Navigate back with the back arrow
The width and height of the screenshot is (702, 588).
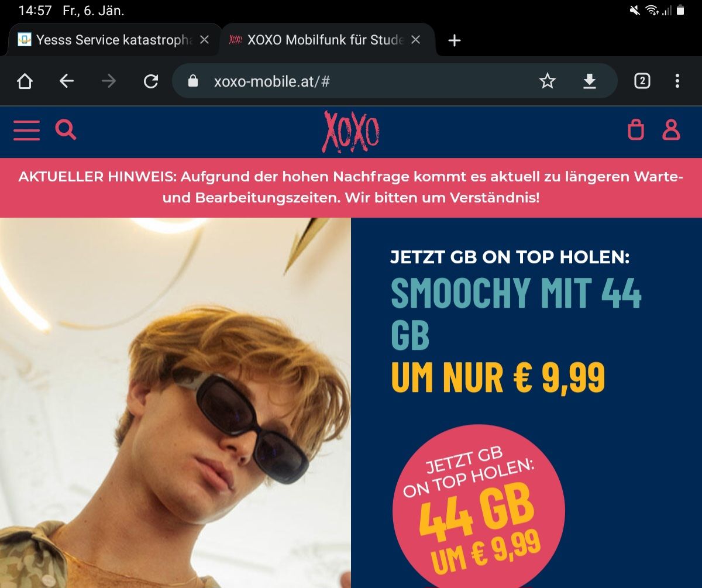(x=67, y=81)
